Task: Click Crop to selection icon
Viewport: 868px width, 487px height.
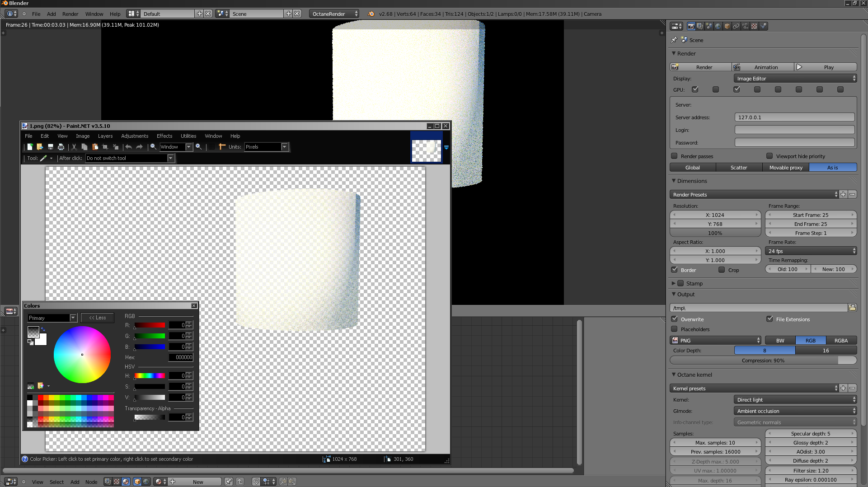Action: 105,147
